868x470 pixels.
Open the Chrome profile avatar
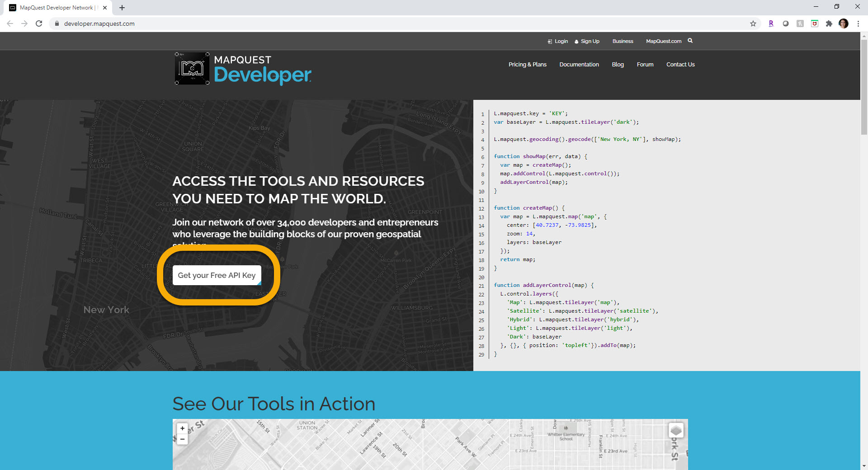coord(844,23)
